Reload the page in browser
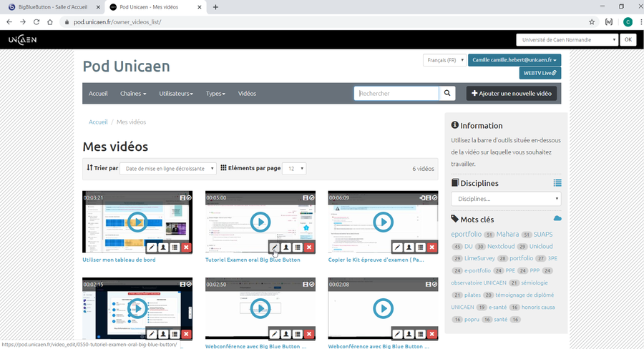 [x=36, y=22]
